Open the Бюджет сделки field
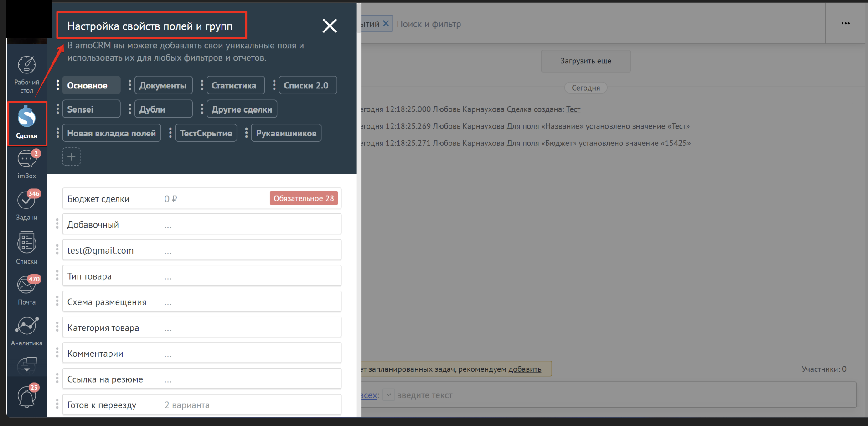The height and width of the screenshot is (426, 868). point(202,198)
